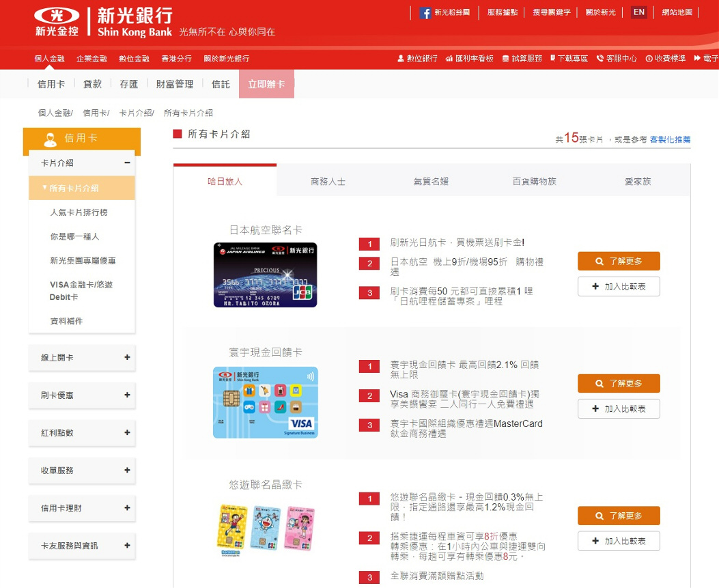719x588 pixels.
Task: Click the 卡片介紹 breadcrumb link
Action: (136, 113)
